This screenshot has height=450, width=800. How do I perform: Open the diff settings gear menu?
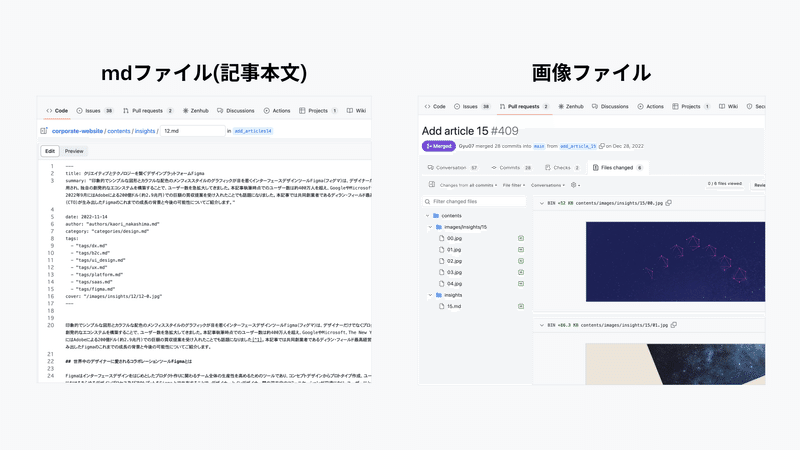click(576, 185)
